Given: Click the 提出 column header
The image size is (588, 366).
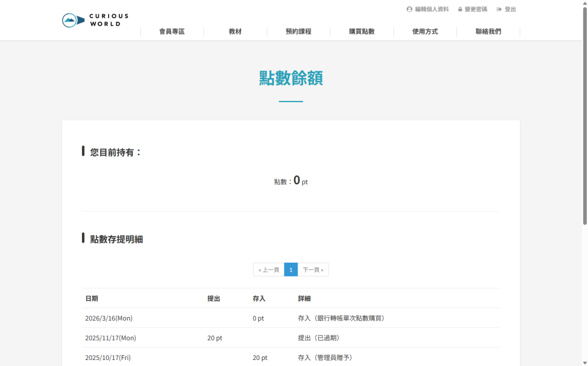Looking at the screenshot, I should tap(214, 298).
